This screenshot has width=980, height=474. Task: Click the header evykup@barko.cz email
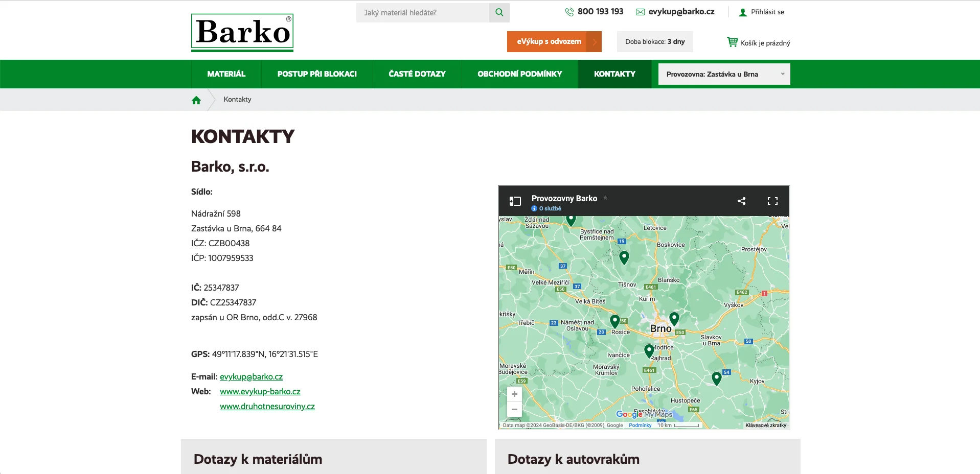[x=681, y=12]
